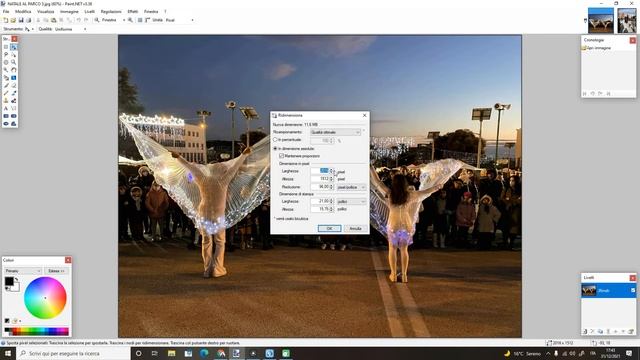Select the Gradient tool
The height and width of the screenshot is (360, 640).
click(x=13, y=78)
